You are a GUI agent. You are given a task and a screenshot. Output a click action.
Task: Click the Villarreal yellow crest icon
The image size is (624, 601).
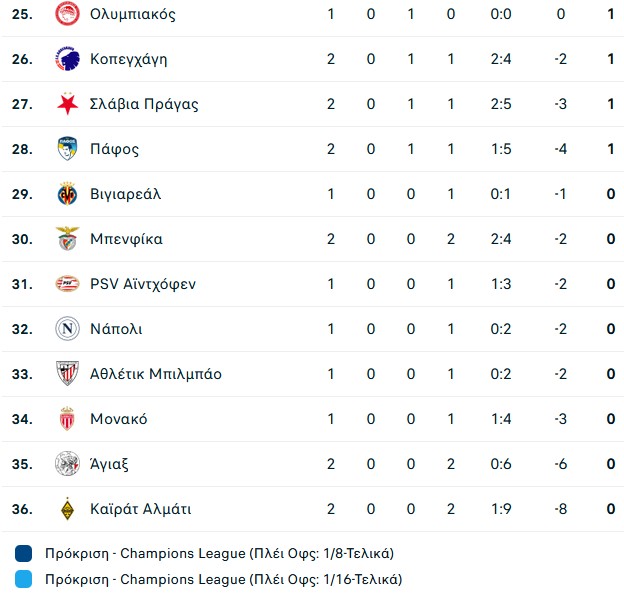coord(67,194)
